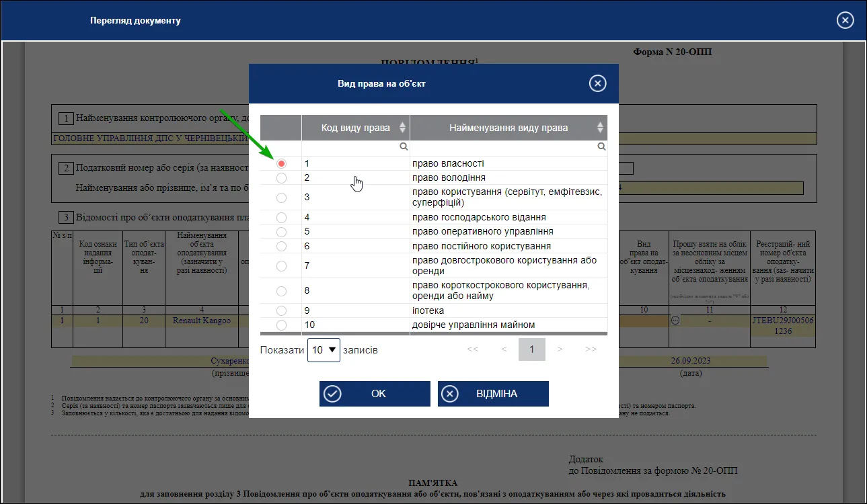Viewport: 867px width, 504px height.
Task: Sort by 'Найменування виду права' column arrows
Action: pyautogui.click(x=600, y=128)
